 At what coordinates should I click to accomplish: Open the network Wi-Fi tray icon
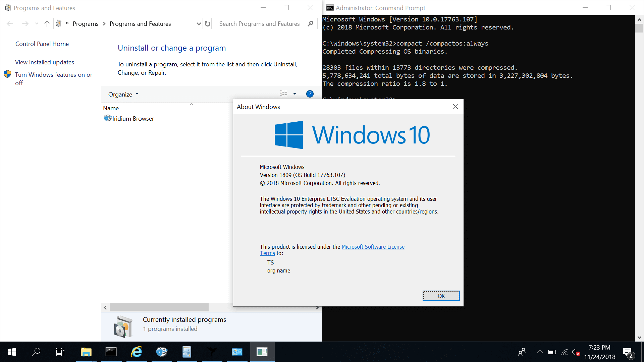point(565,352)
